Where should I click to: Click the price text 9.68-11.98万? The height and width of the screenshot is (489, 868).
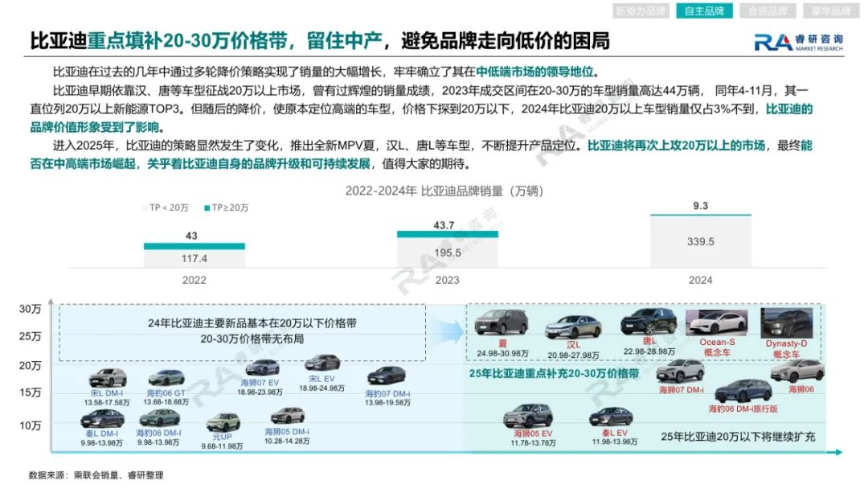coord(222,446)
